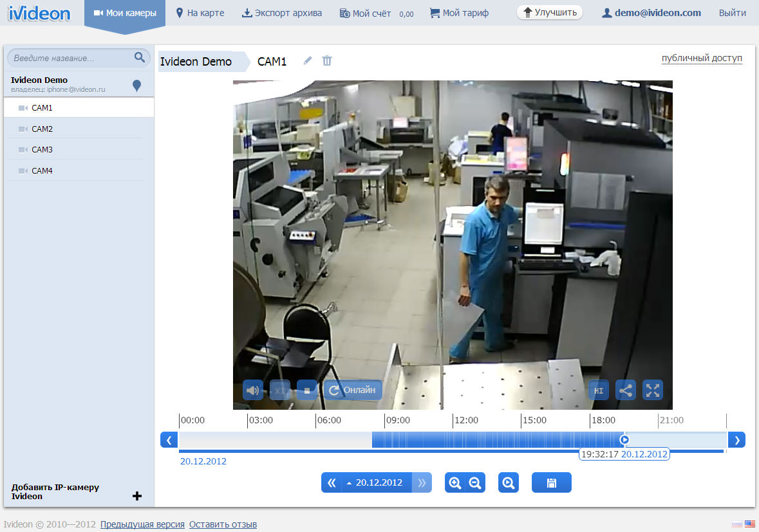This screenshot has height=532, width=759.
Task: Enter fullscreen video mode
Action: pyautogui.click(x=653, y=390)
